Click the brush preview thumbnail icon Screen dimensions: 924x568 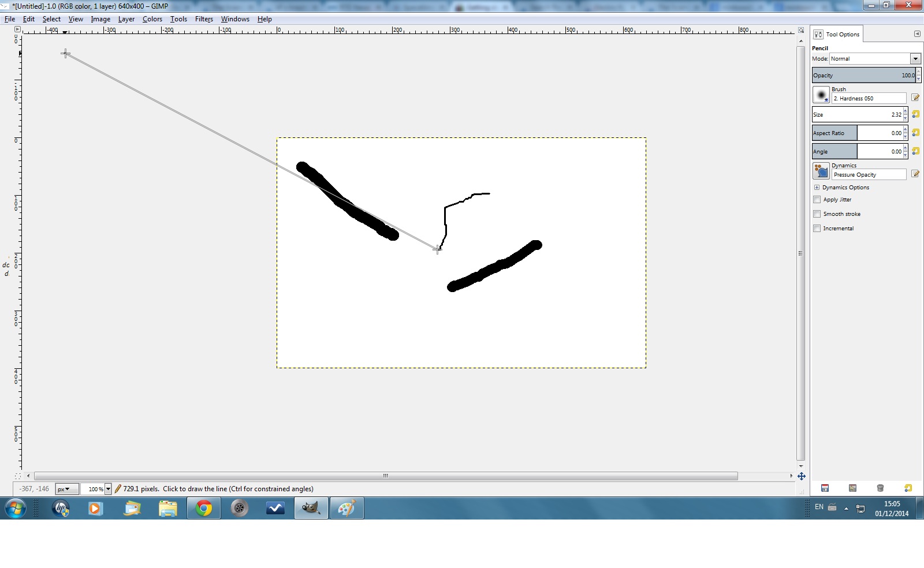[821, 95]
